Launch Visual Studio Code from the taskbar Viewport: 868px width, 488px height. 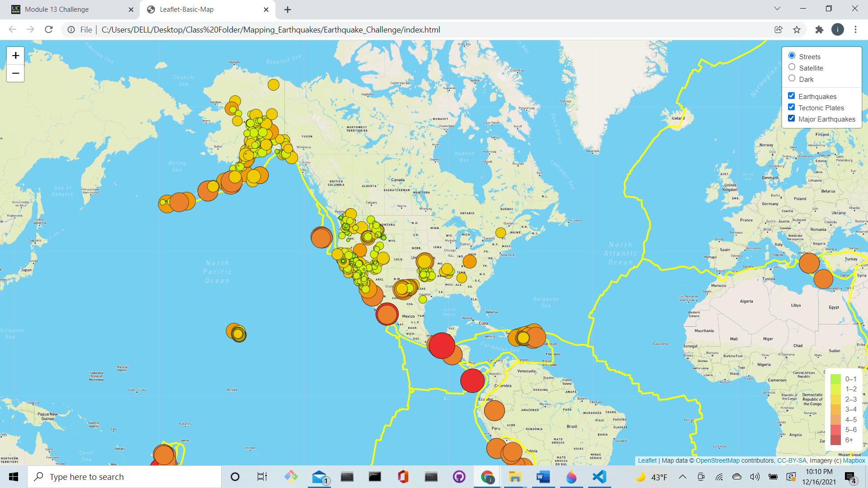599,476
